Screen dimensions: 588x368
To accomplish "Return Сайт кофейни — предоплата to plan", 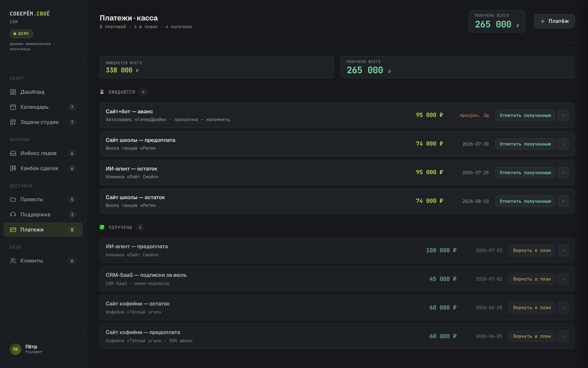I will pos(532,336).
